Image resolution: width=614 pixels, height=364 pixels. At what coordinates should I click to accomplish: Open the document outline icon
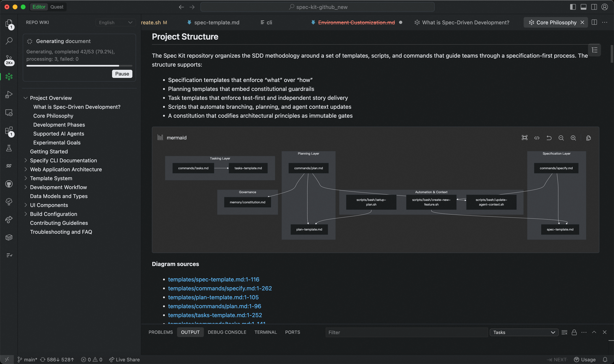pos(594,50)
